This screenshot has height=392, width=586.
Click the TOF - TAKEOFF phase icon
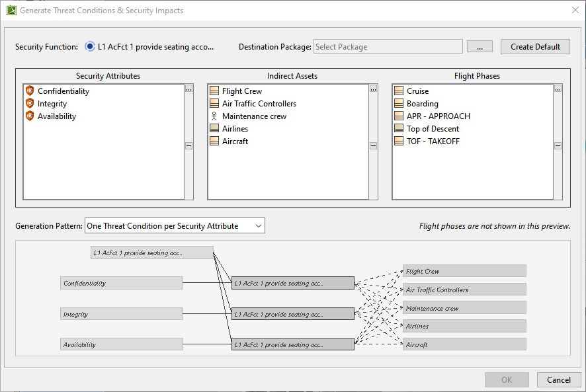[x=398, y=141]
